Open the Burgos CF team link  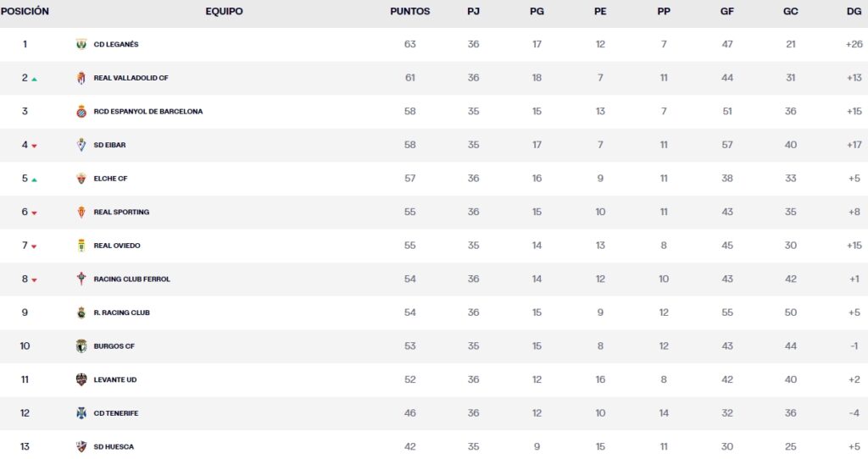114,346
